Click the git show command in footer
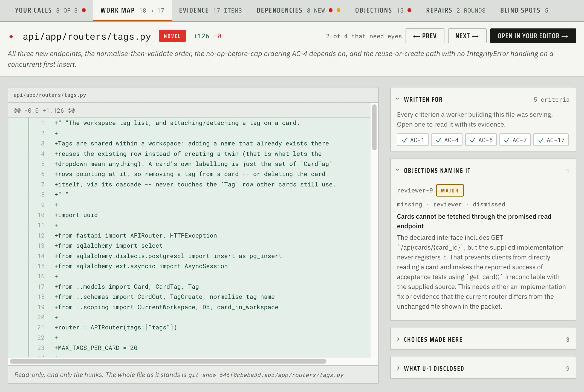The image size is (584, 392). point(266,375)
